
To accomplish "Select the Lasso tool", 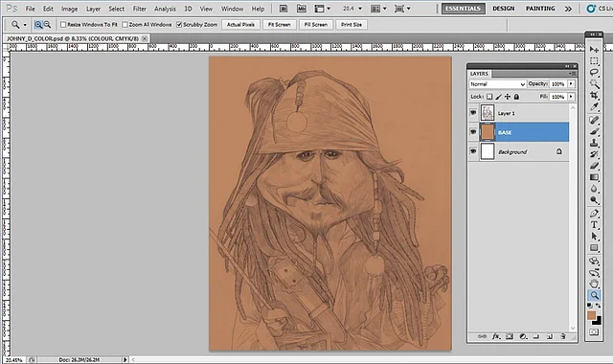I will click(594, 73).
